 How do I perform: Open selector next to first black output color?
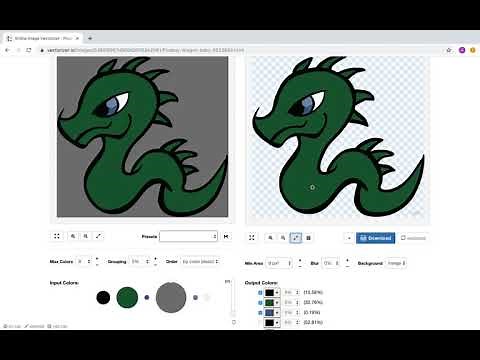[292, 293]
